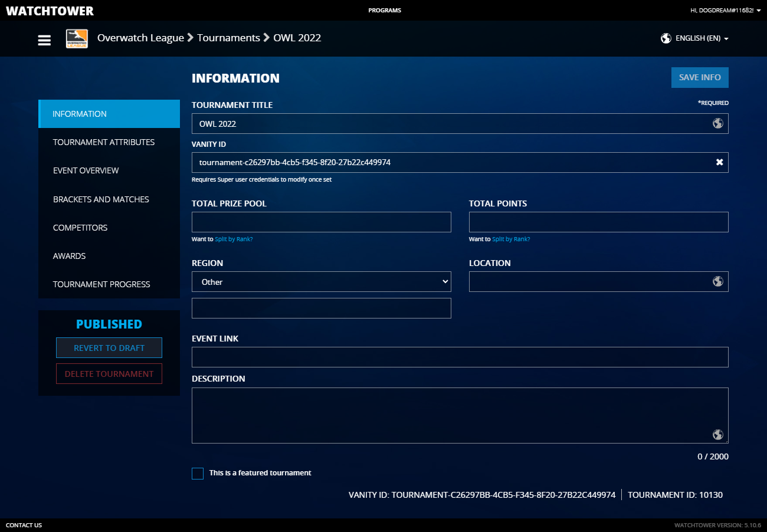
Task: Click the globe icon beside English (EN)
Action: (666, 38)
